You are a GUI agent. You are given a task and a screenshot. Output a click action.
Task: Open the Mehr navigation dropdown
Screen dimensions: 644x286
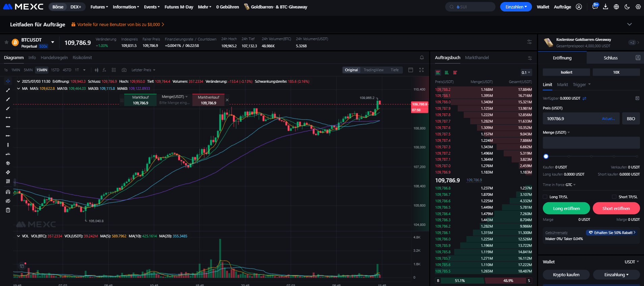[x=205, y=7]
